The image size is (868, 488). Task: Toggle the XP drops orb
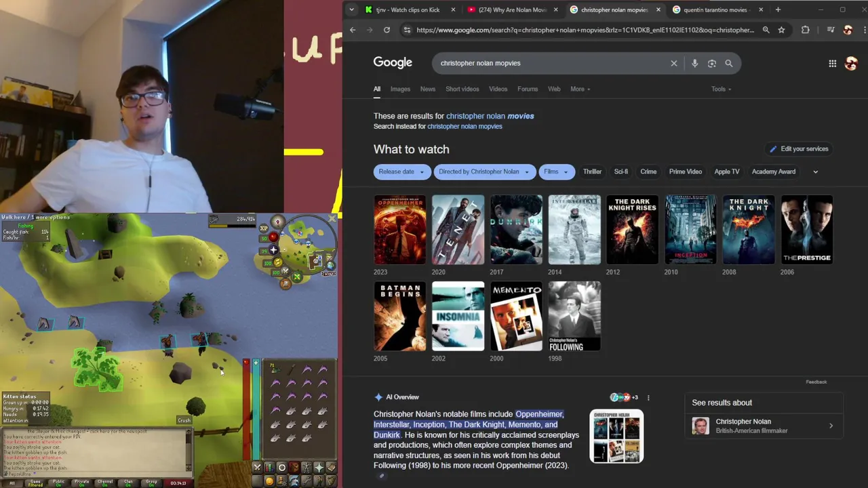pos(263,228)
